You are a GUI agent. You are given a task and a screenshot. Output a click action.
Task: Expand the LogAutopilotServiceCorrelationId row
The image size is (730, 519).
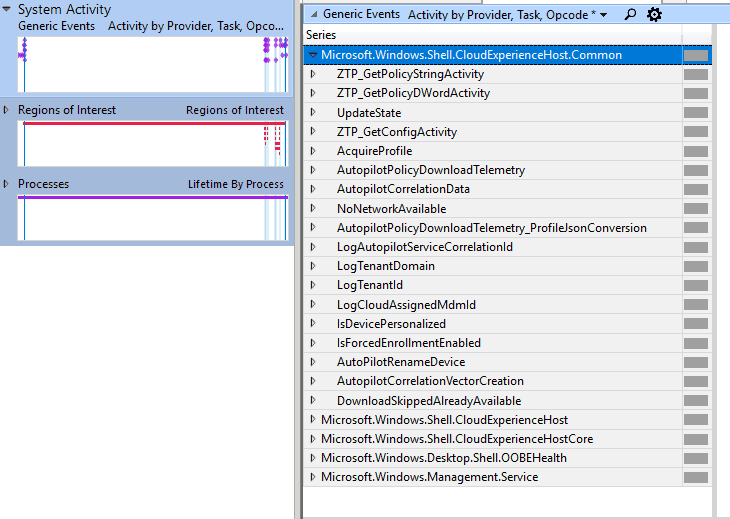click(313, 247)
